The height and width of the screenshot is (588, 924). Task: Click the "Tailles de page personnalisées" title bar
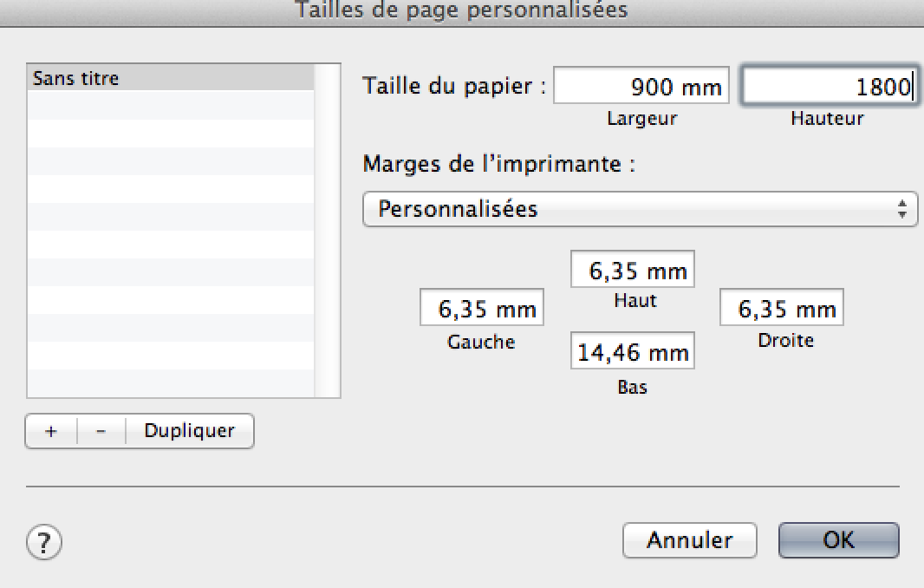click(462, 11)
